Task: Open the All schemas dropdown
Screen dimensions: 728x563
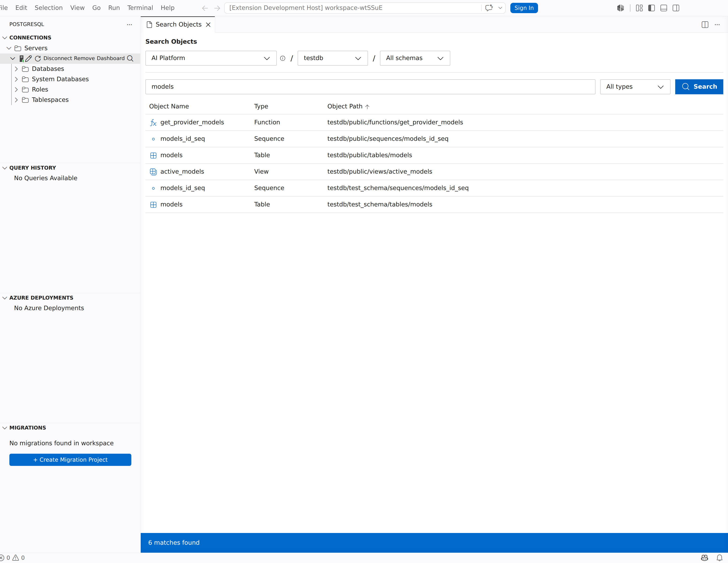Action: pos(415,58)
